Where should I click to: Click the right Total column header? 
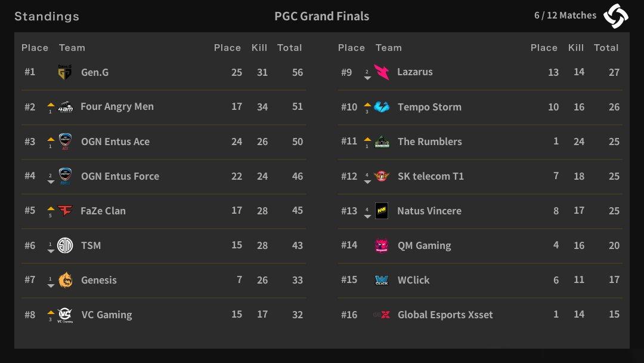click(606, 48)
